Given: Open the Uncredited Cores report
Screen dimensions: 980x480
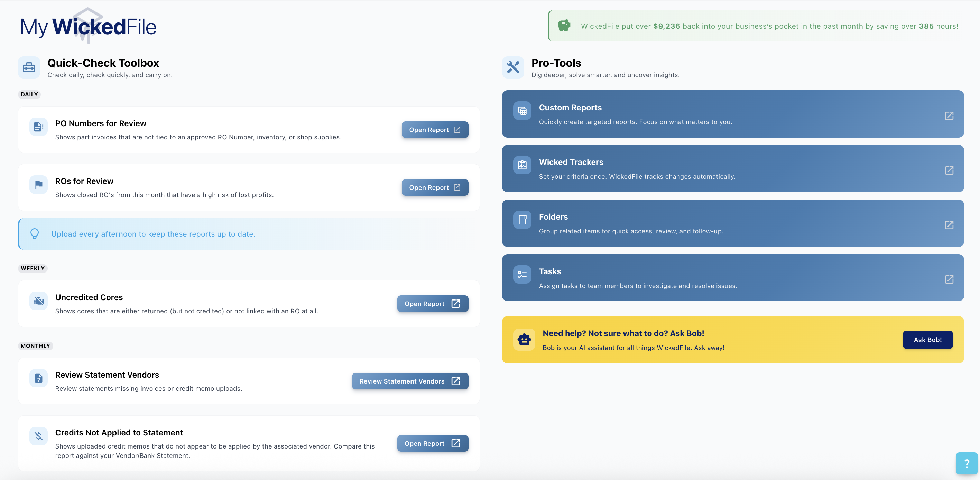Looking at the screenshot, I should pyautogui.click(x=432, y=304).
